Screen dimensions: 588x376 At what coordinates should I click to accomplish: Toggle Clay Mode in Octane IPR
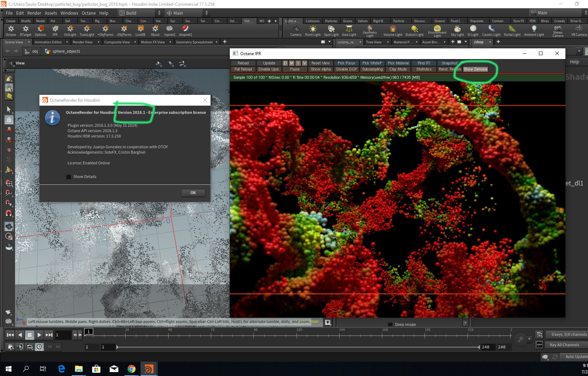[398, 69]
